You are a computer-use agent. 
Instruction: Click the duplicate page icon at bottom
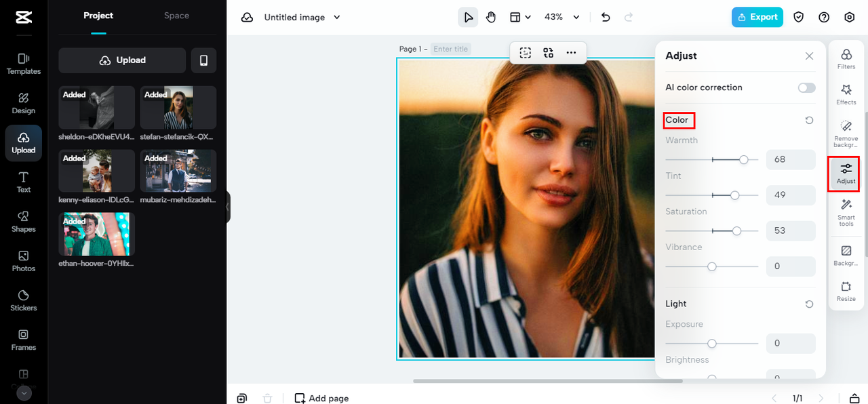242,399
